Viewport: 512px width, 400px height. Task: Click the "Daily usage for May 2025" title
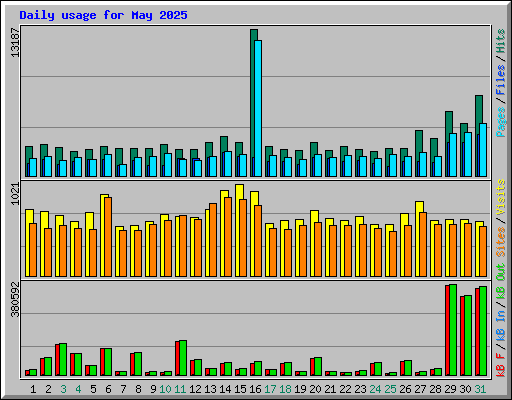103,15
